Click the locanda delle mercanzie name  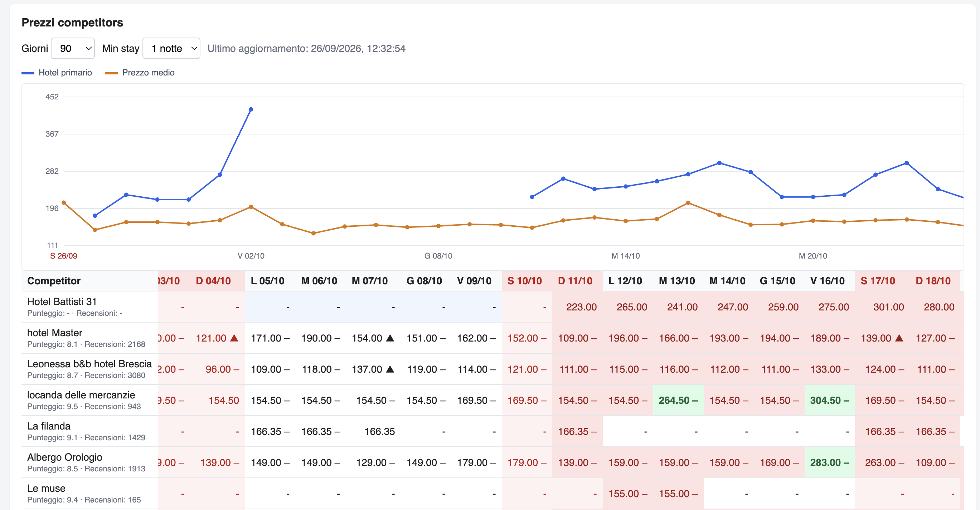pyautogui.click(x=81, y=395)
